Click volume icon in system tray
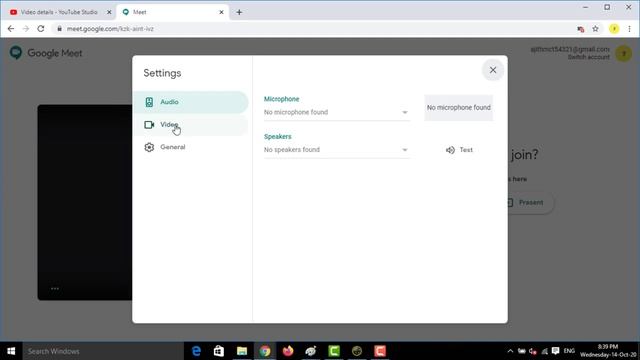The image size is (640, 360). coord(533,351)
